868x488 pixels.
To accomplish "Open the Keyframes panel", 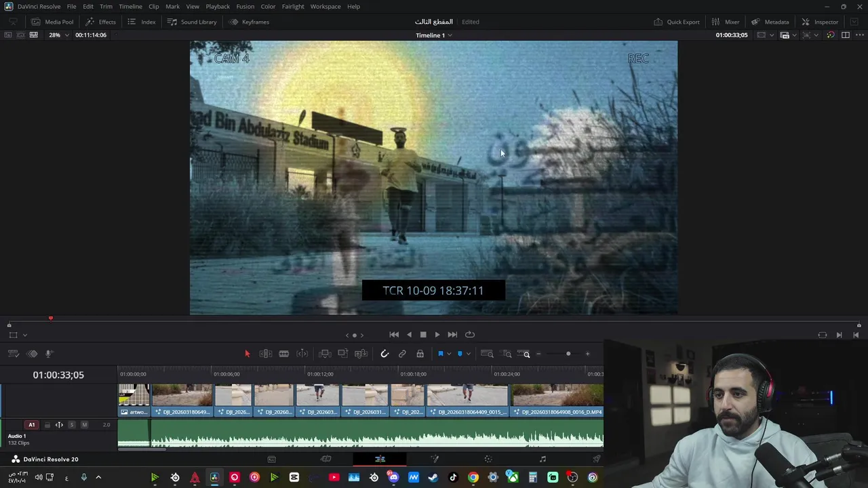I will 249,22.
